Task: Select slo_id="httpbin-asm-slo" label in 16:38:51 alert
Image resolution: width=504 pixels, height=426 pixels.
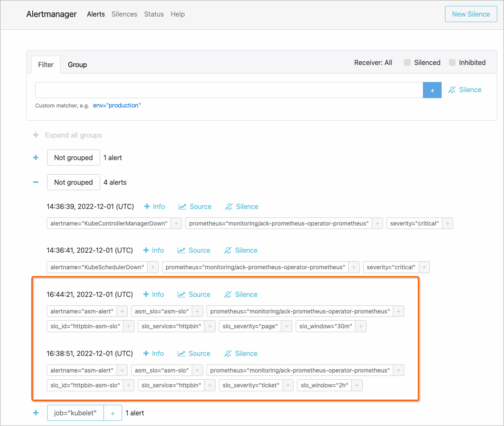Action: [85, 385]
